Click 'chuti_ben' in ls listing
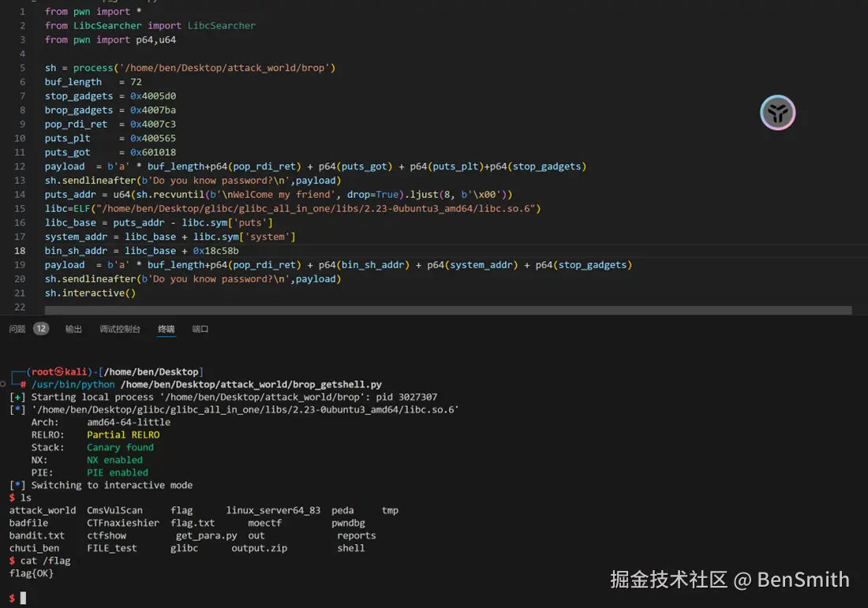 34,548
